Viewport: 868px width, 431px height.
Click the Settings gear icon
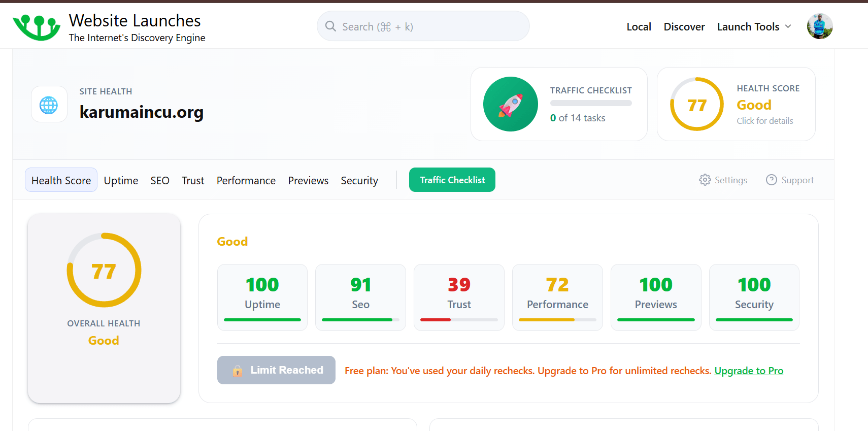[x=705, y=180]
